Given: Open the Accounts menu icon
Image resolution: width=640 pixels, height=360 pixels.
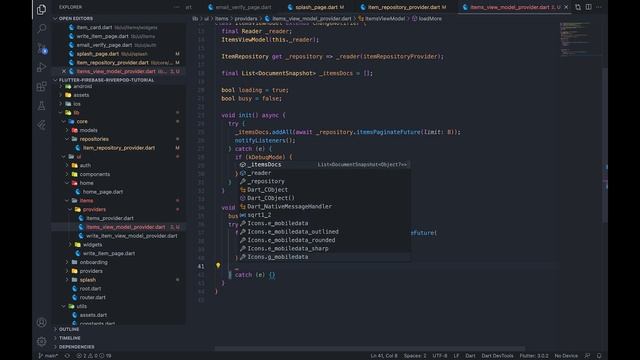Looking at the screenshot, I should click(41, 322).
